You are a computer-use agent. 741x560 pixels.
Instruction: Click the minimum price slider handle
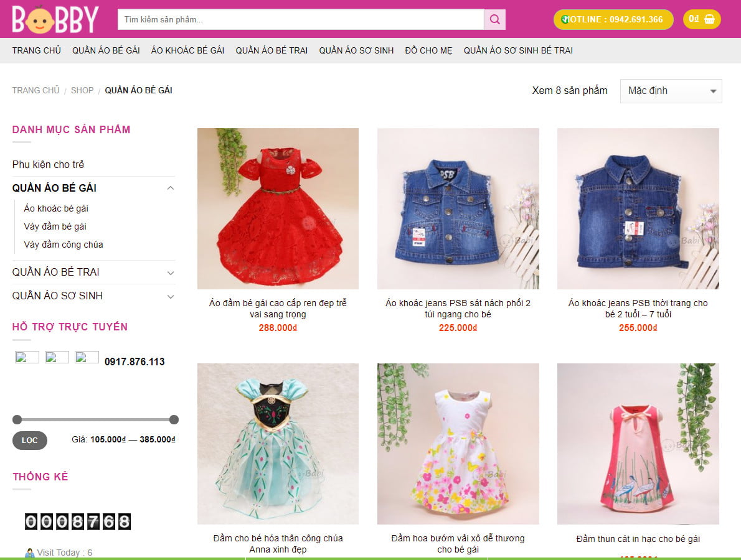coord(17,419)
